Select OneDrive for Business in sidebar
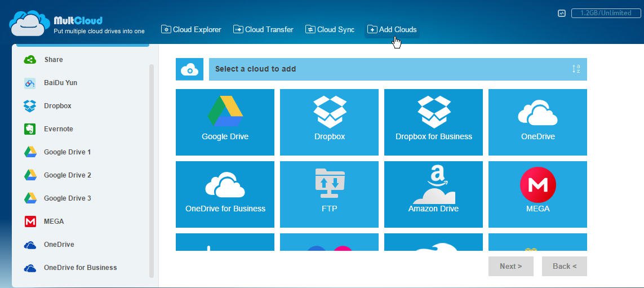 (81, 268)
